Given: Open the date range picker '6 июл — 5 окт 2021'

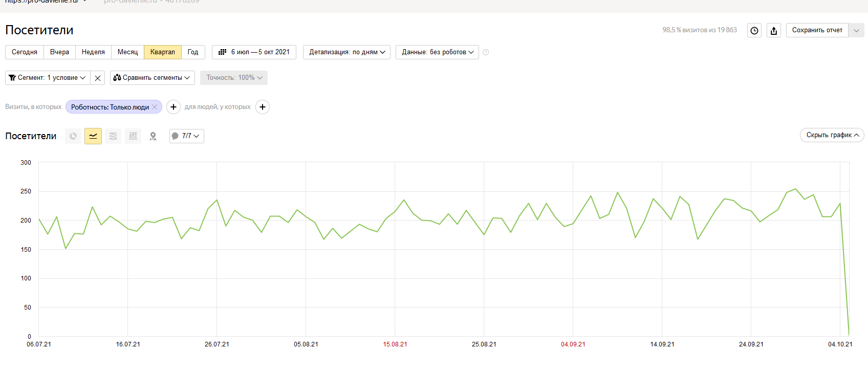Looking at the screenshot, I should [x=254, y=52].
